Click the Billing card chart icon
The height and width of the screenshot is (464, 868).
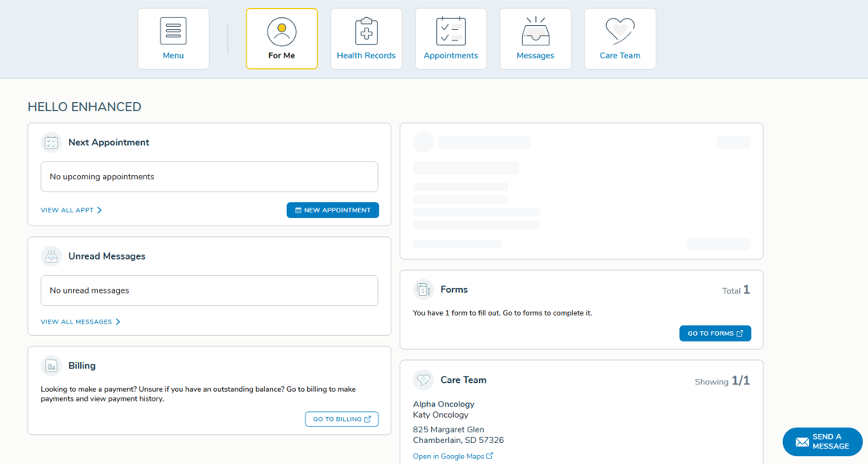pos(51,366)
